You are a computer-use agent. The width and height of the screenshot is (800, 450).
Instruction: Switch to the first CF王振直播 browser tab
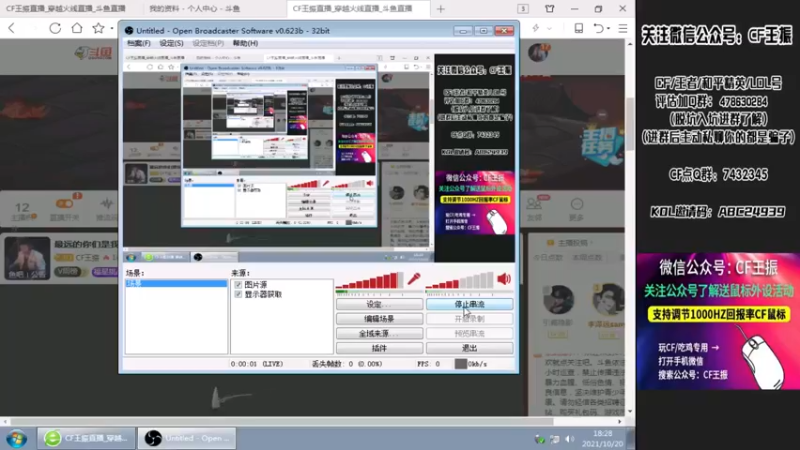click(x=65, y=9)
